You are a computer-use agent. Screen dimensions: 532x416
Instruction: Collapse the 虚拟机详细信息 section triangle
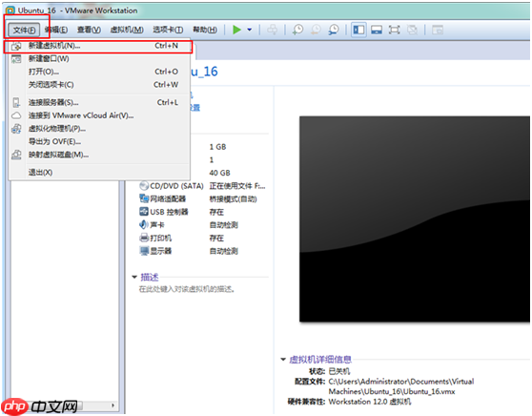(x=283, y=359)
